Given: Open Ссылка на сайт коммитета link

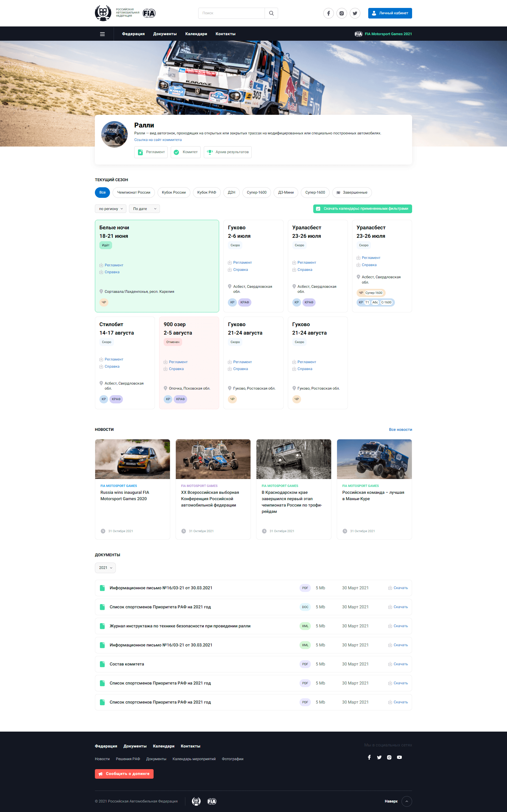Looking at the screenshot, I should (x=158, y=140).
